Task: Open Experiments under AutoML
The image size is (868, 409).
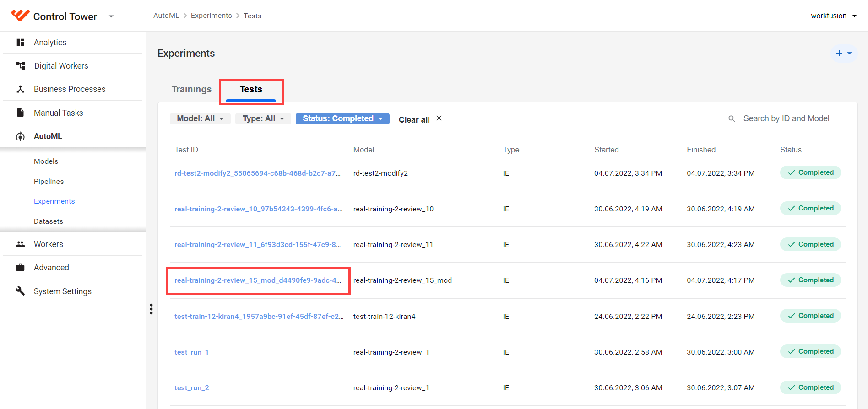Action: (54, 201)
